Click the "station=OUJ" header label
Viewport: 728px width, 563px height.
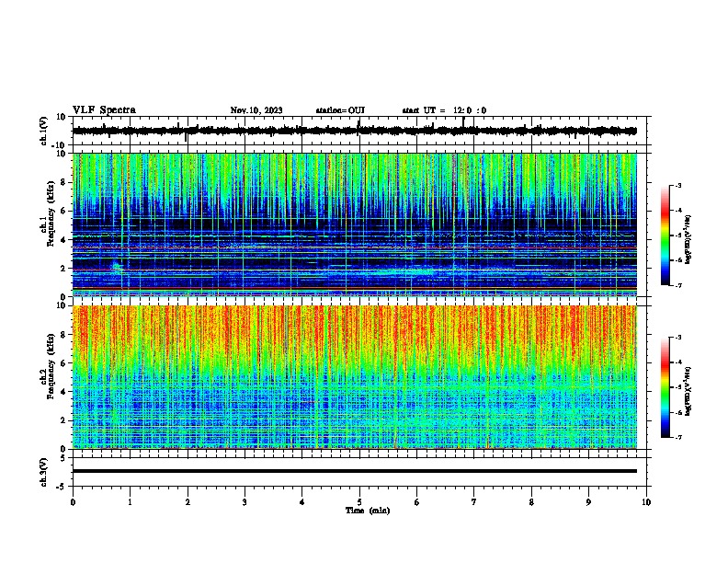point(340,110)
